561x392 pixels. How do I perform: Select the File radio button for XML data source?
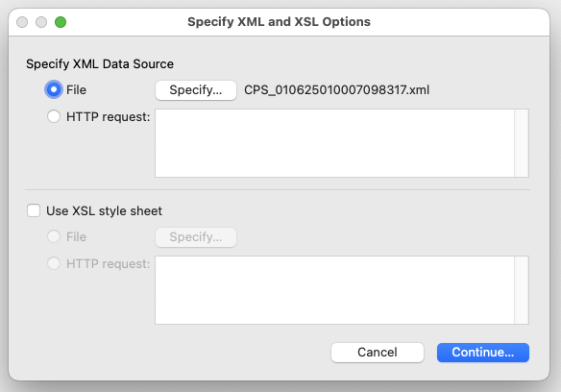(x=54, y=89)
